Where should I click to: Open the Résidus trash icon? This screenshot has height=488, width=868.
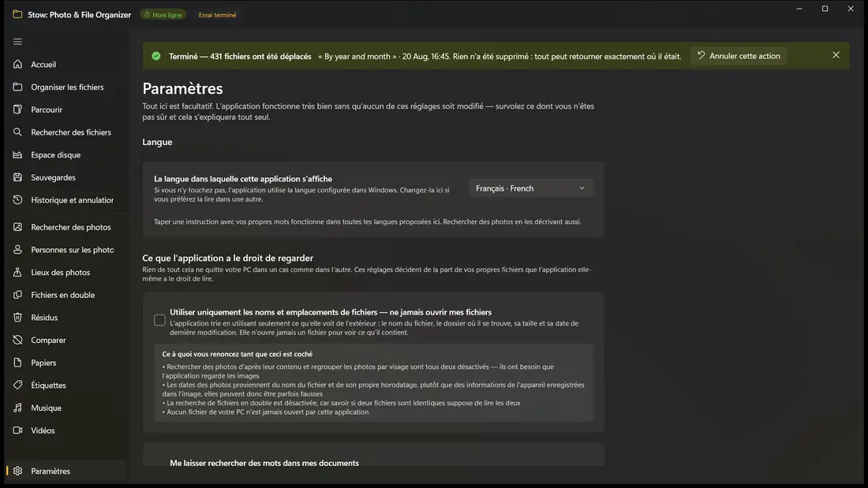tap(17, 318)
